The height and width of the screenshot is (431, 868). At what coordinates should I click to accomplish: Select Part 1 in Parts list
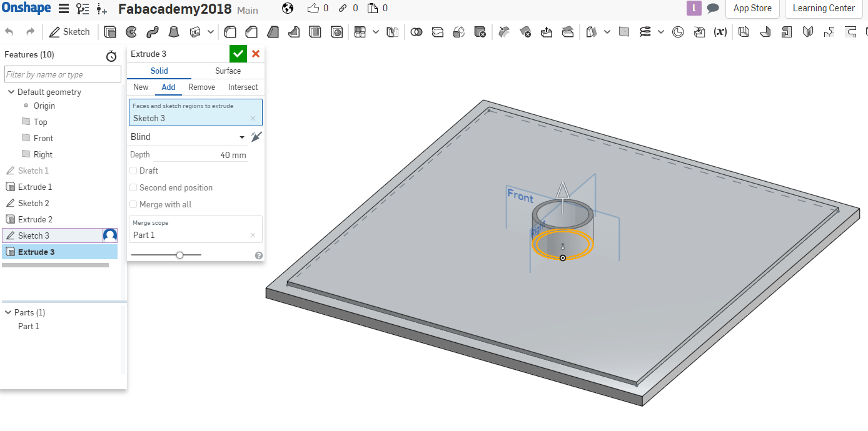[29, 326]
